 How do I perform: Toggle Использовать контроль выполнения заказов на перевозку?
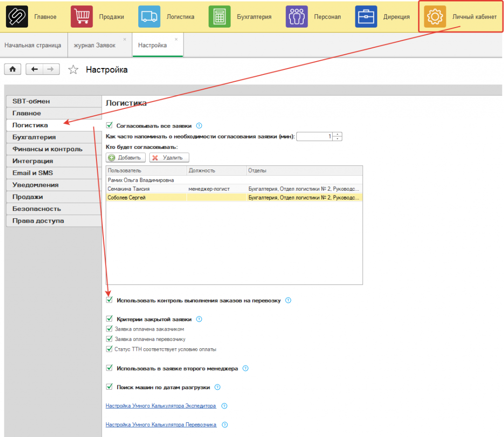[x=109, y=300]
